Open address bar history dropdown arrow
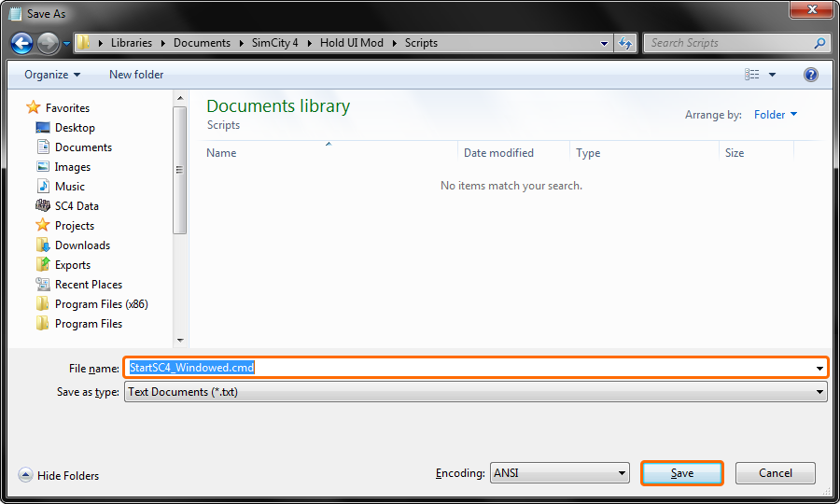This screenshot has width=840, height=504. tap(604, 43)
